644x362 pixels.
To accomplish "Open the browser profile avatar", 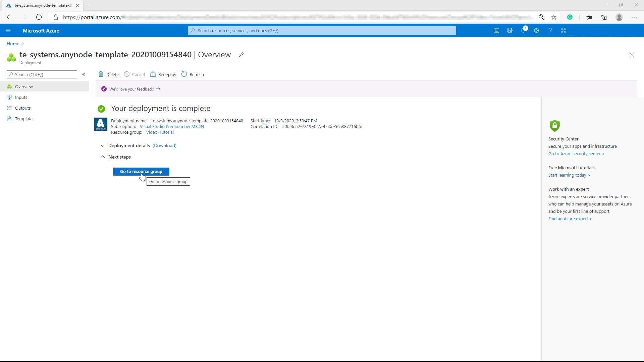I will (x=619, y=17).
